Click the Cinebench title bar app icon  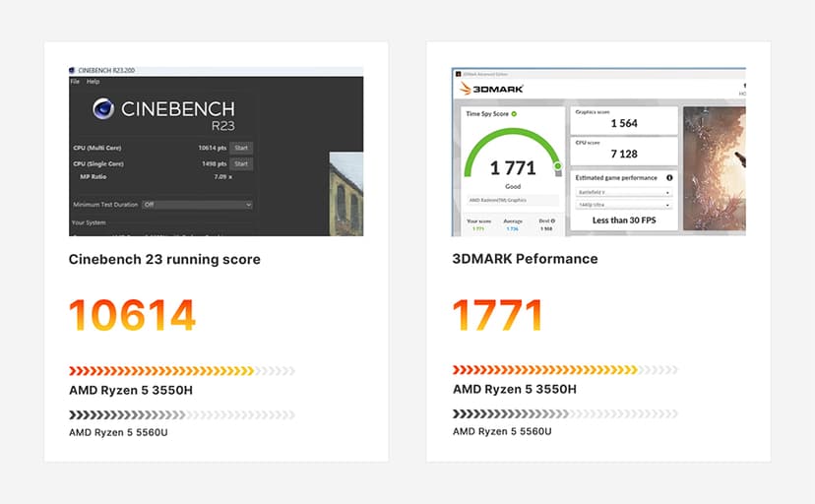[72, 71]
